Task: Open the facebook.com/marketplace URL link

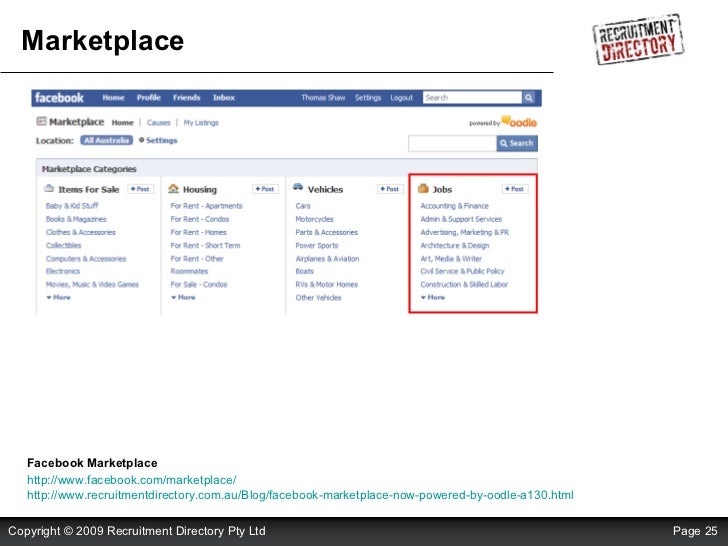Action: (131, 480)
